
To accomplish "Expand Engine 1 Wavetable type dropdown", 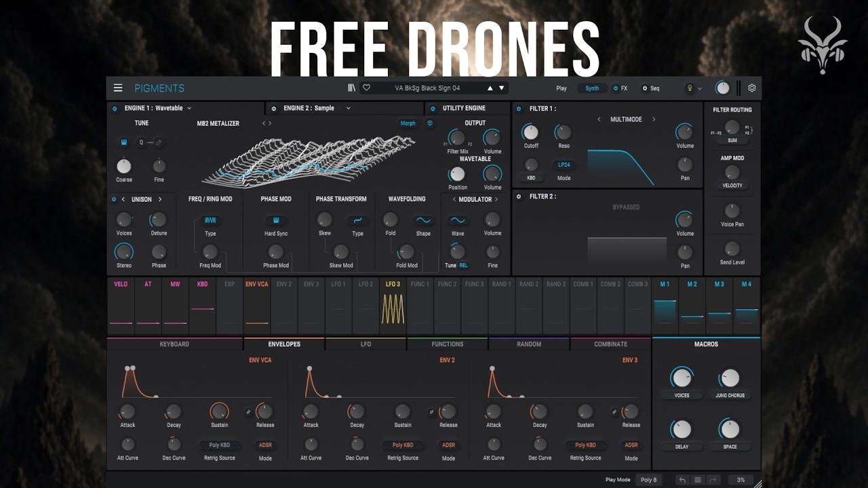I will click(x=189, y=108).
